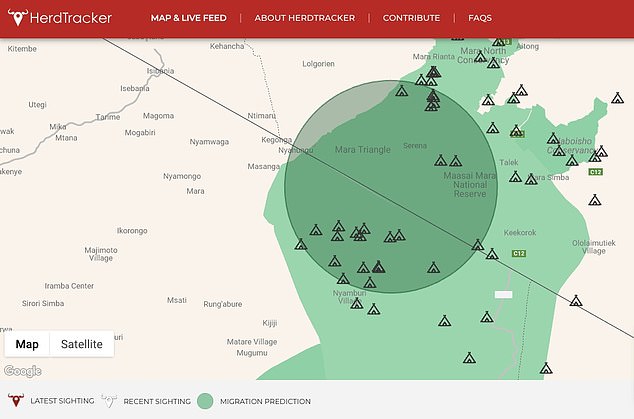Go to About HerdTracker
Viewport: 634px width, 419px height.
click(304, 18)
